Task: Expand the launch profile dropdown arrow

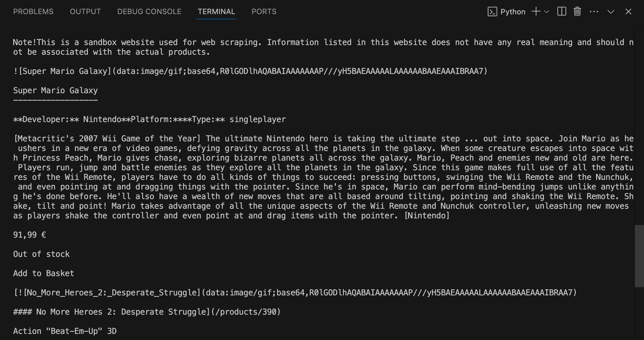Action: point(546,12)
